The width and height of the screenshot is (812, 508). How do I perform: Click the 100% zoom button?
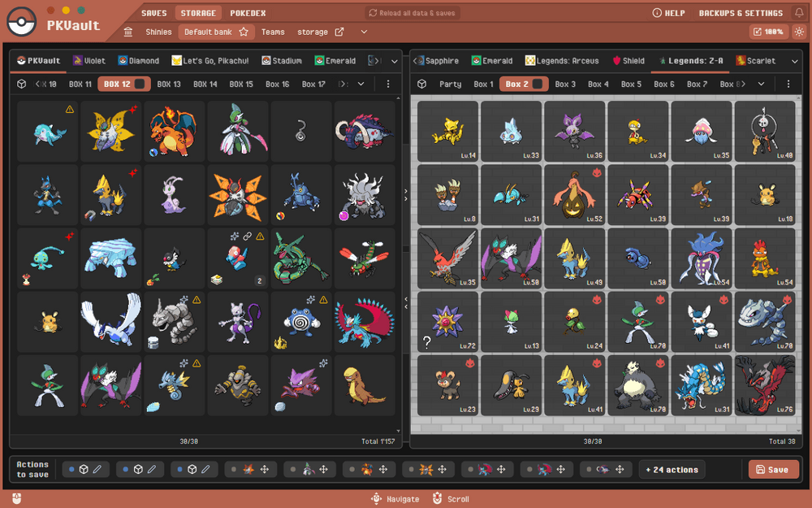(x=768, y=33)
